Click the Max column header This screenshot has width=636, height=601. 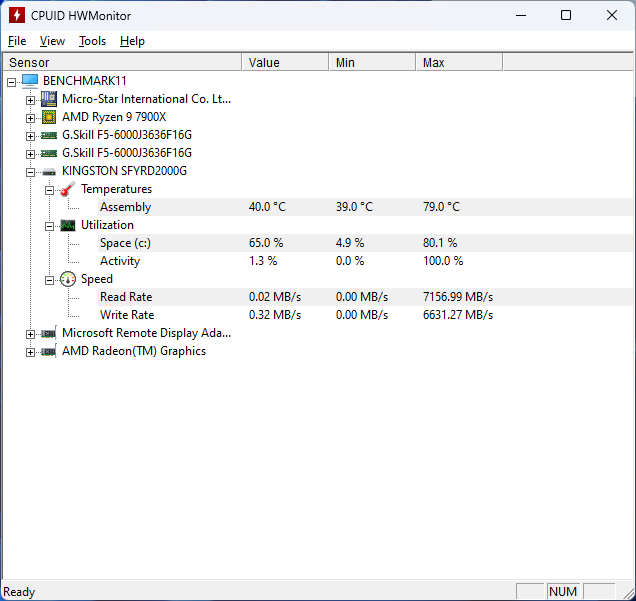coord(459,62)
